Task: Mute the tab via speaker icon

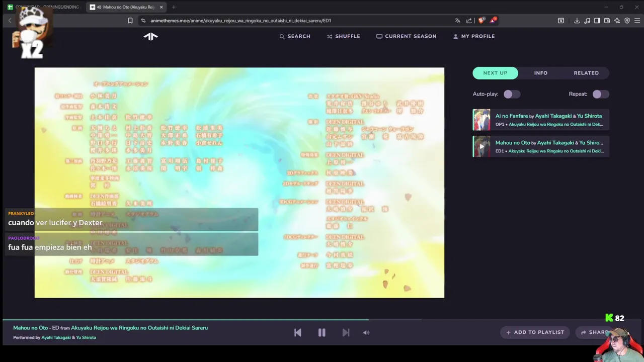Action: [x=99, y=7]
